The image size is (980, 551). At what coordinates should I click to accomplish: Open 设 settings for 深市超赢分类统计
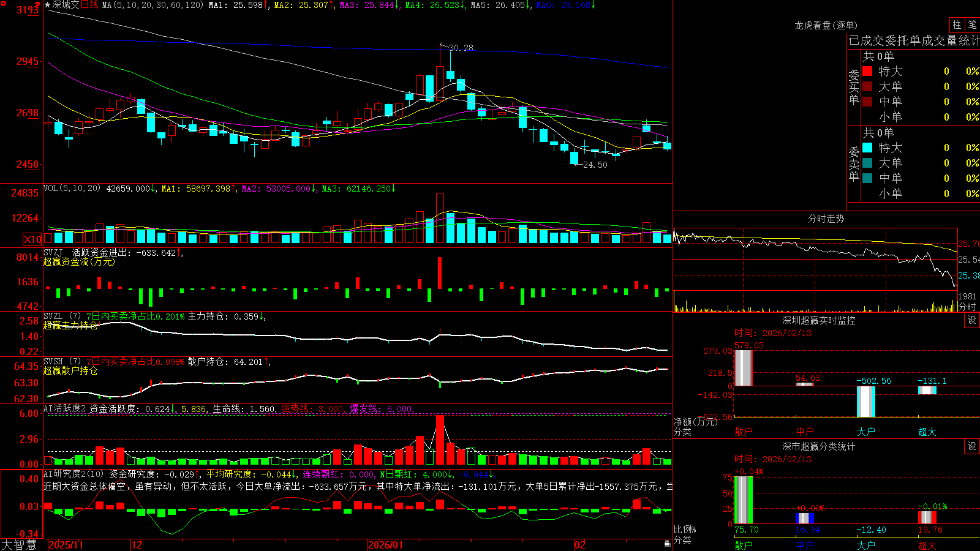point(972,446)
